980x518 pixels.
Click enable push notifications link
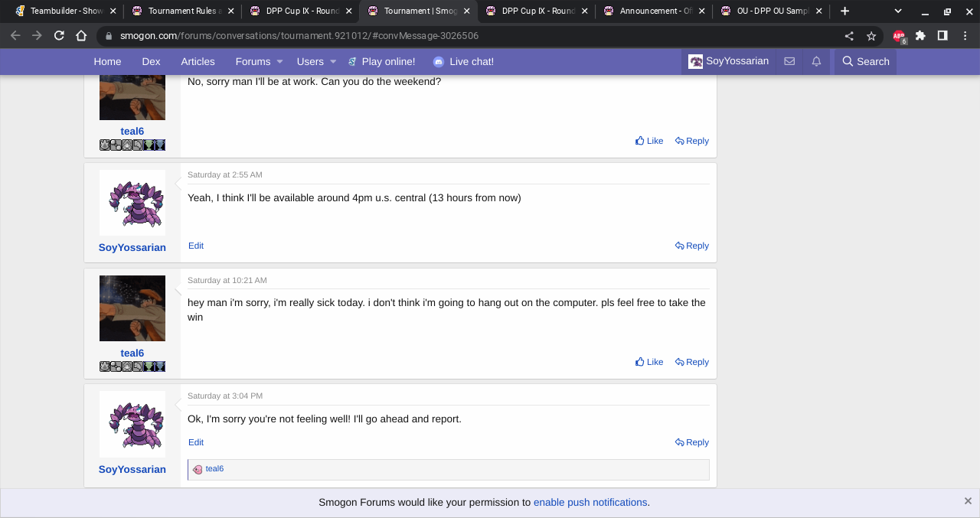coord(590,503)
